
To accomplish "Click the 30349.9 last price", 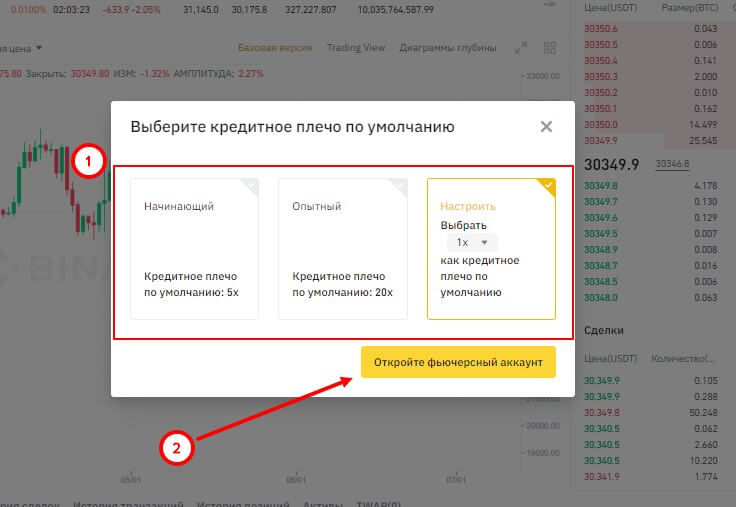I will [x=611, y=164].
